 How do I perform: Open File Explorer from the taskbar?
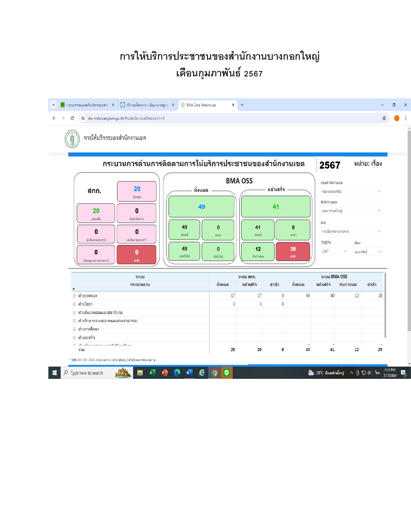pyautogui.click(x=140, y=373)
